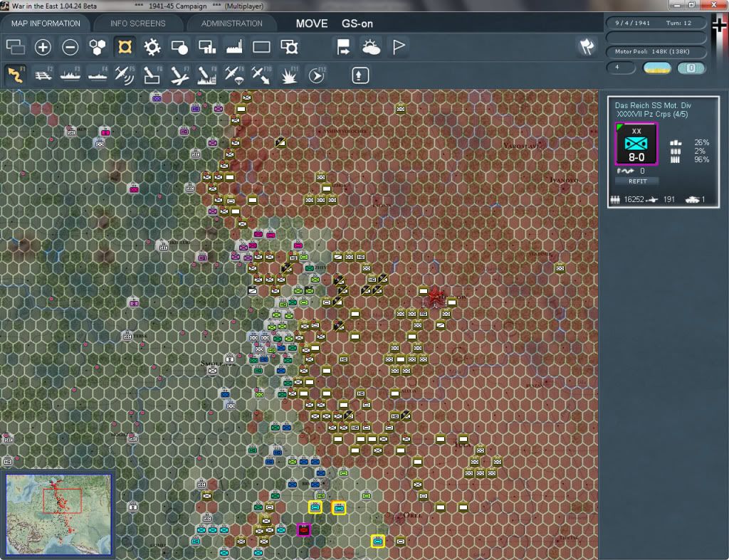Click the gun icon next to 191
Viewport: 729px width, 560px height.
(x=652, y=200)
